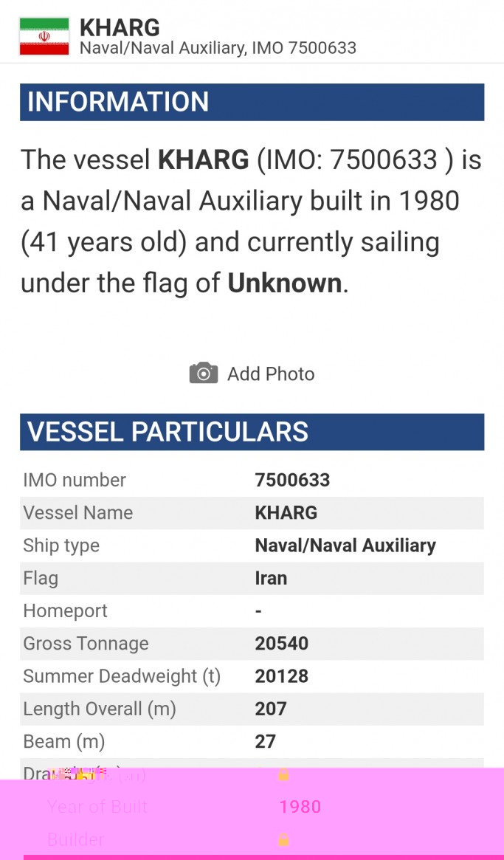This screenshot has height=860, width=504.
Task: Click the lock icon in Draught row
Action: pyautogui.click(x=283, y=774)
